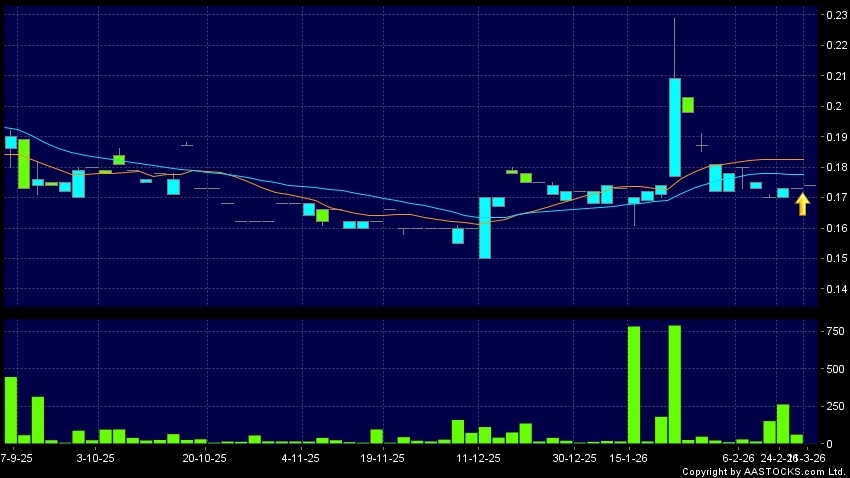Select the 6-2-26 date label
This screenshot has height=478, width=850.
click(x=739, y=458)
